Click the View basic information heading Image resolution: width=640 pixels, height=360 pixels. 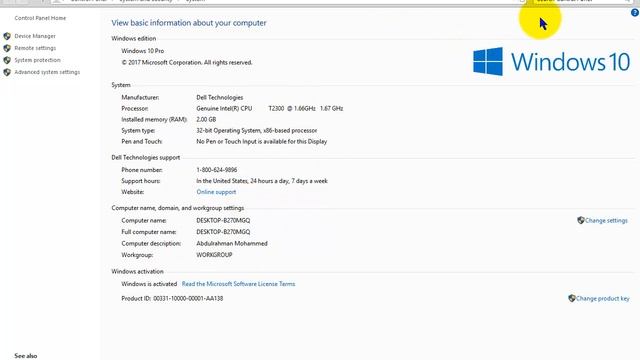click(189, 23)
